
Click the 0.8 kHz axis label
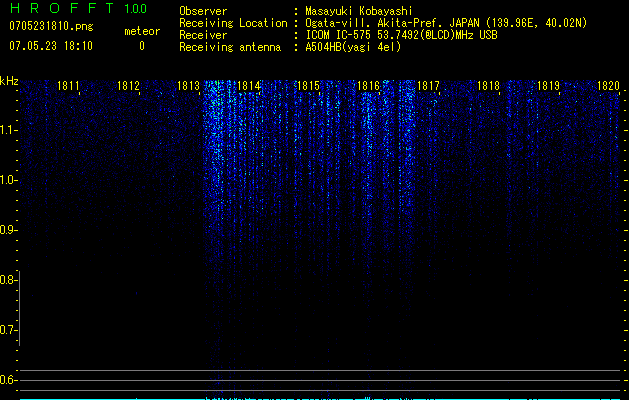pos(8,280)
